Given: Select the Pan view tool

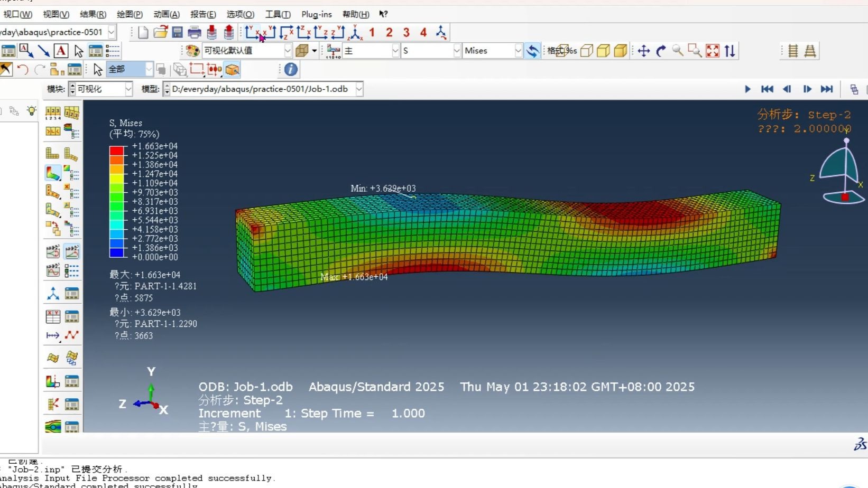Looking at the screenshot, I should (x=643, y=51).
